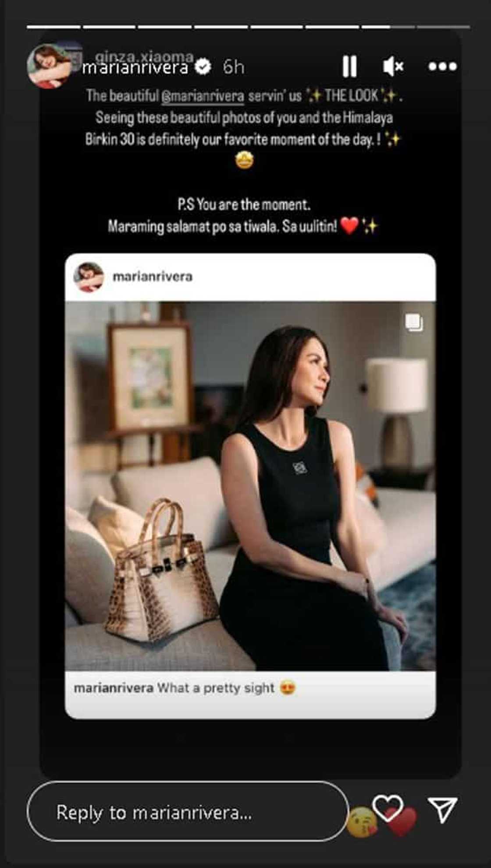Click marianrivera name in embedded post

(x=152, y=277)
